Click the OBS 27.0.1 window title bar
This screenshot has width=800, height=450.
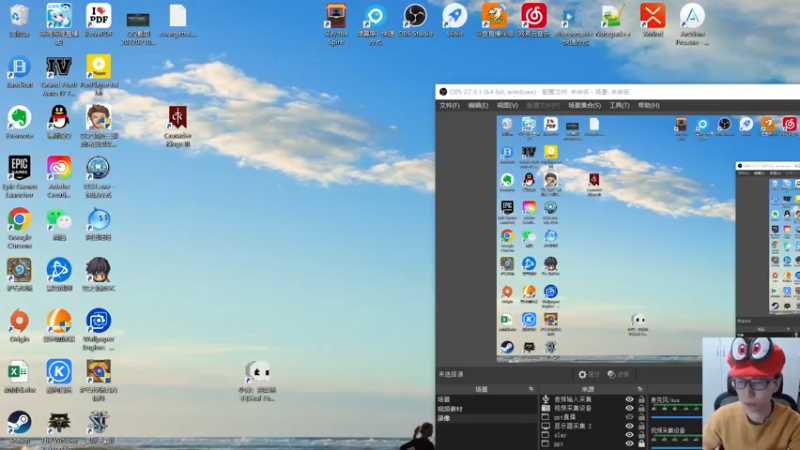617,92
